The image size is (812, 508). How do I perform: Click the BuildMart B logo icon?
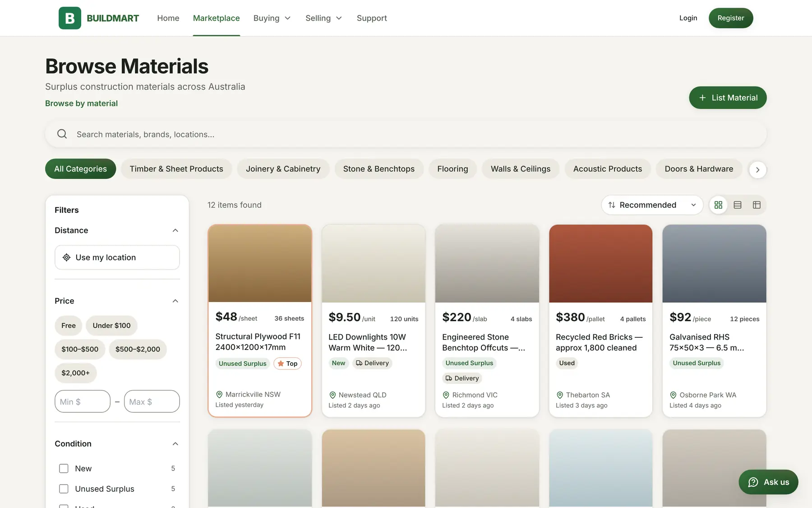(70, 18)
